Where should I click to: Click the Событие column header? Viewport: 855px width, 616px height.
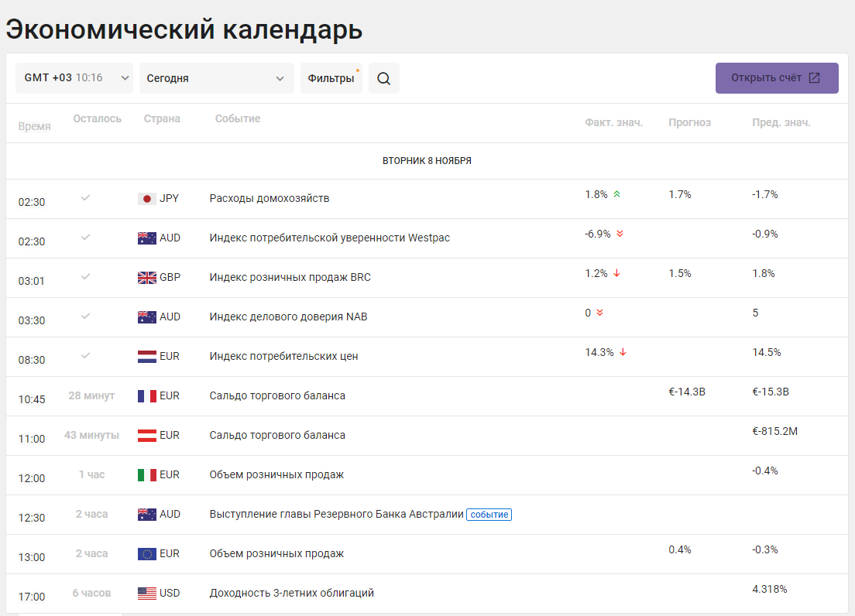[x=237, y=118]
